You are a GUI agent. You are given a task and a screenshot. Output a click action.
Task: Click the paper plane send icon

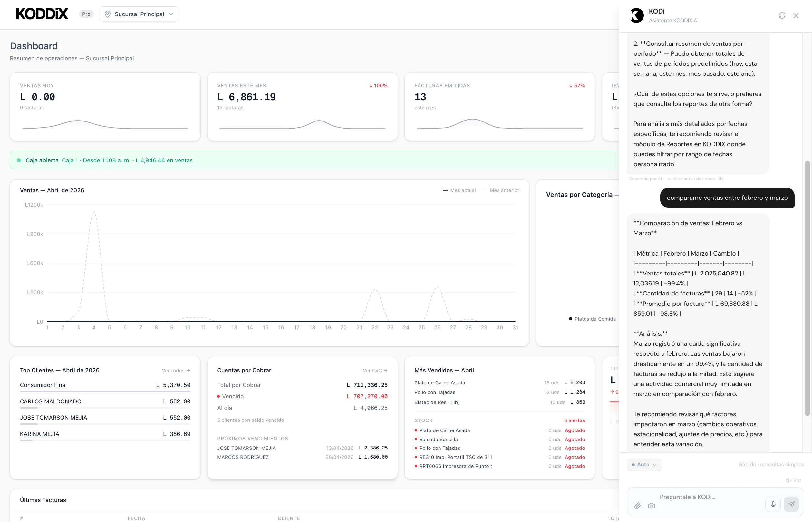791,504
